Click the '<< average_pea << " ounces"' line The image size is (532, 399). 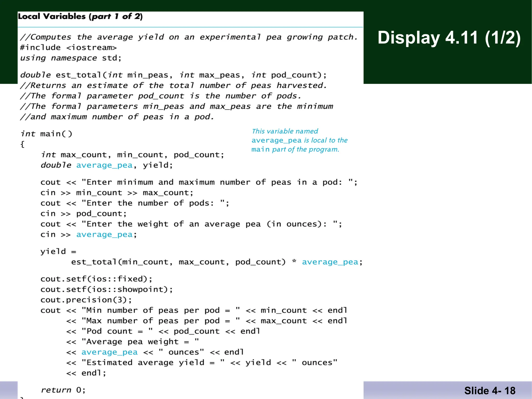pyautogui.click(x=155, y=353)
